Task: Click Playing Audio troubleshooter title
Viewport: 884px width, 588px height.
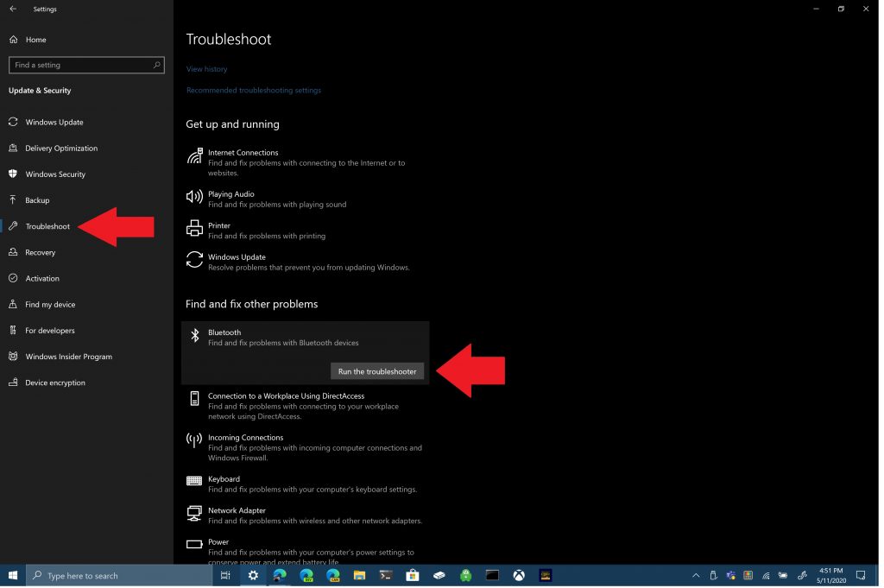Action: click(x=231, y=194)
